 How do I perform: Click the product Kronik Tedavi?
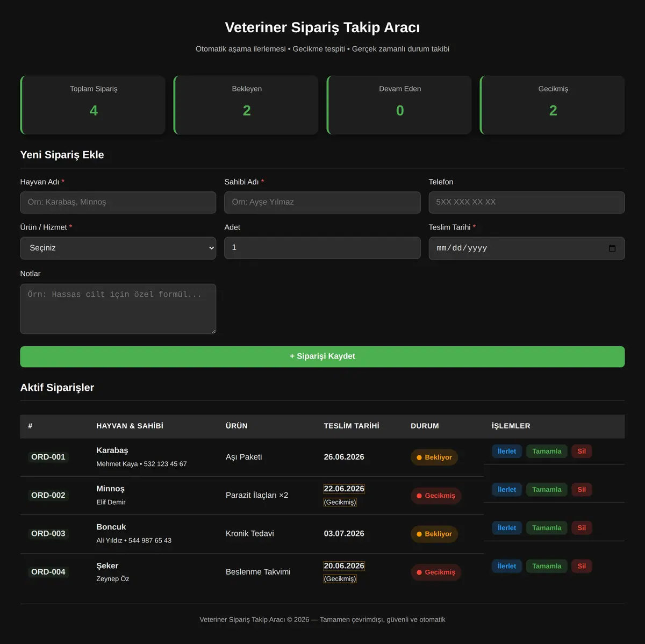[250, 533]
